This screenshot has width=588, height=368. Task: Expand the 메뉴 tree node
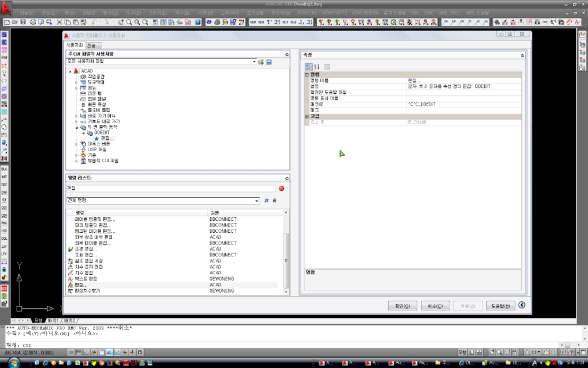tap(76, 88)
